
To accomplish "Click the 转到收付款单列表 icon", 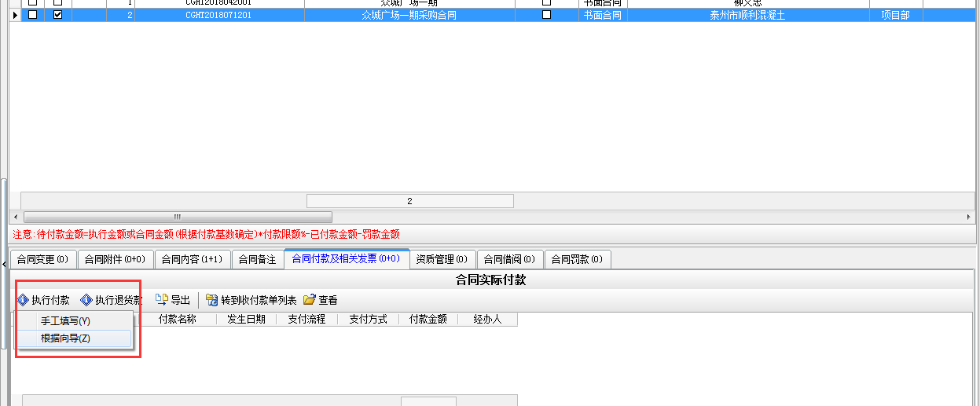I will click(211, 300).
